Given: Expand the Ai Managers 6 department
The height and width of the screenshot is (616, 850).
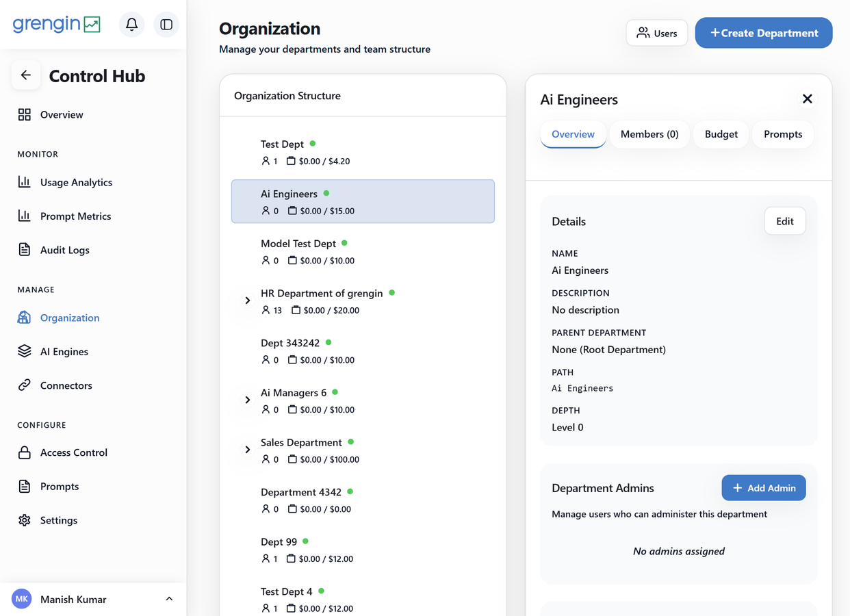Looking at the screenshot, I should (248, 400).
